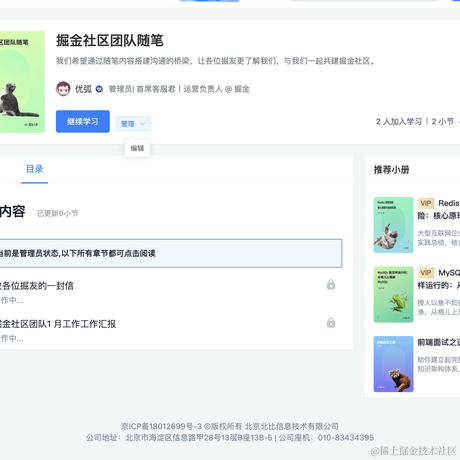Image resolution: width=460 pixels, height=460 pixels.
Task: Click the booklet title 掘金社区团队随笔
Action: (x=110, y=41)
